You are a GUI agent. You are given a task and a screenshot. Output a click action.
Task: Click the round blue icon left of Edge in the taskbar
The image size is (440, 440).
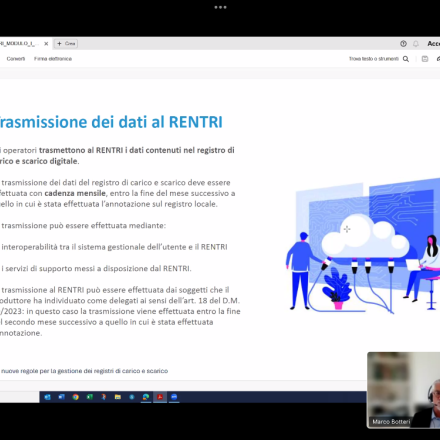click(x=132, y=397)
